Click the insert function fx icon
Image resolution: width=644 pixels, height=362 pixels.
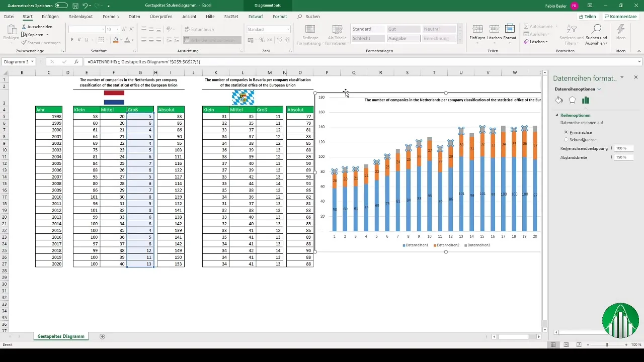click(76, 62)
